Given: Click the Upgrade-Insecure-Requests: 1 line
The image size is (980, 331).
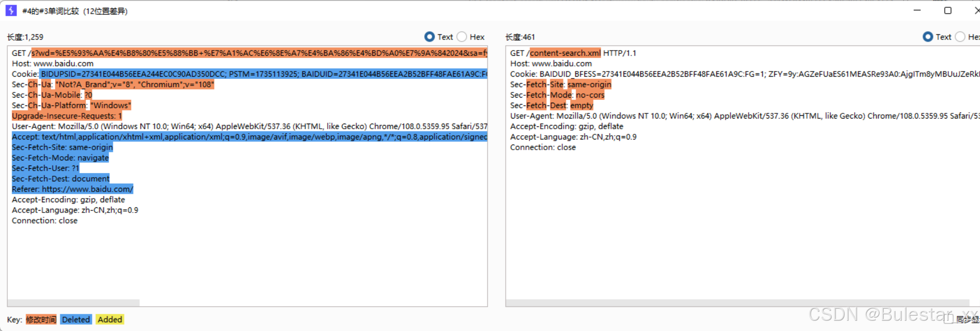Looking at the screenshot, I should coord(67,116).
